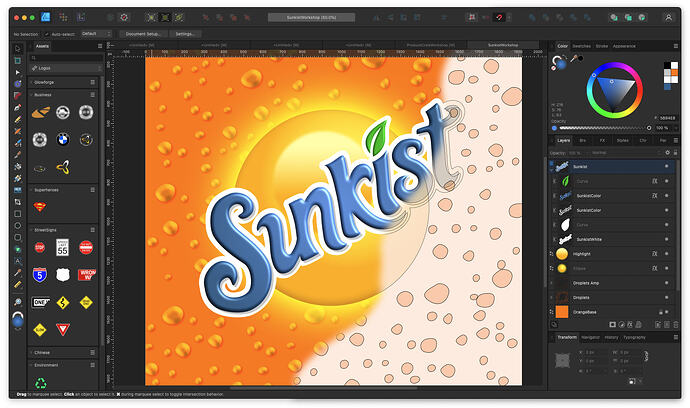Switch to Export persona icon
690x408 pixels.
tap(81, 17)
